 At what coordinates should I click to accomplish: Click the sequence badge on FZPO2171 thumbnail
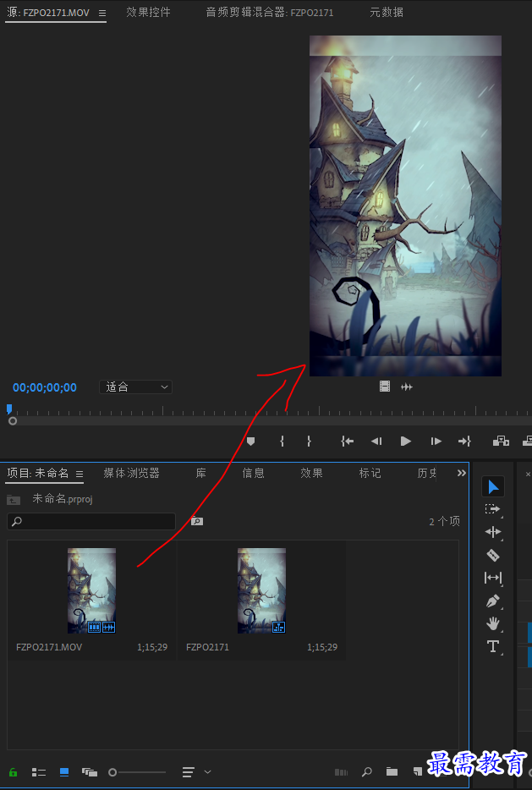coord(278,627)
